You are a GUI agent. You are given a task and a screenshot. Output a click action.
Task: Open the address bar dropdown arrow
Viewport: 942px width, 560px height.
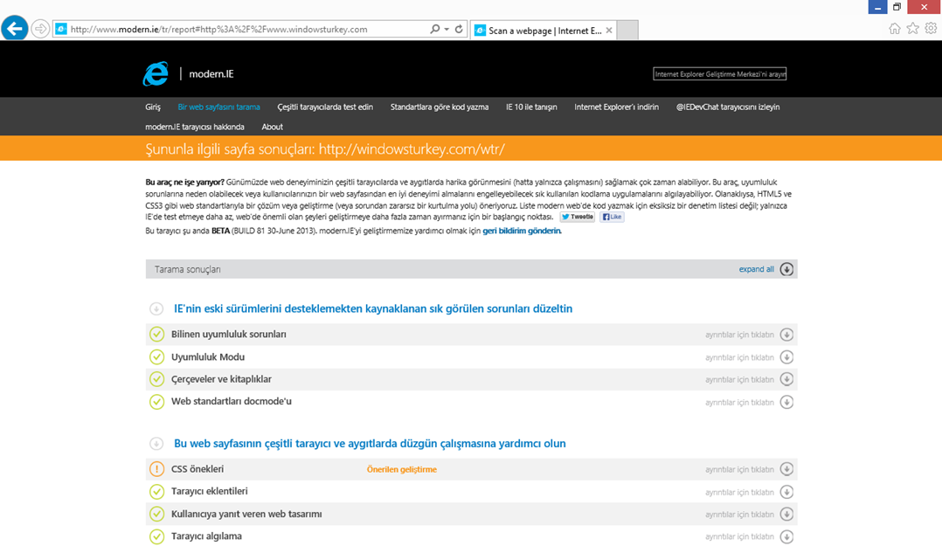click(x=447, y=29)
